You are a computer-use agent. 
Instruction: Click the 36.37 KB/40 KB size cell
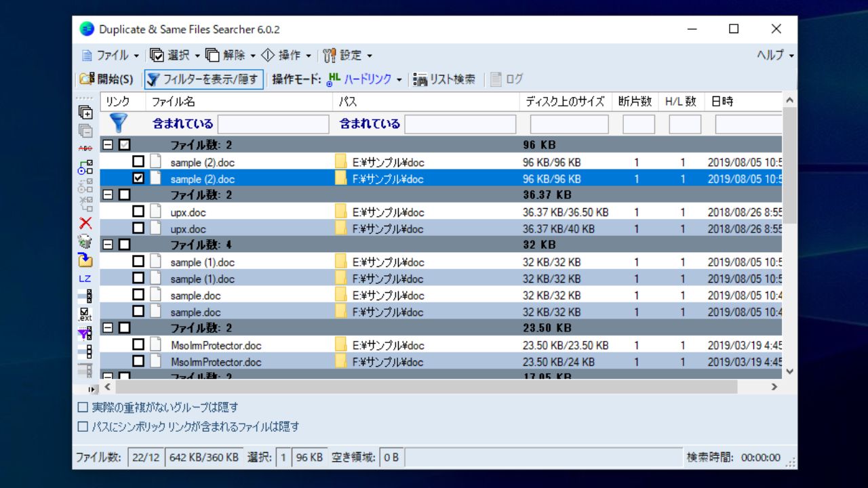[x=559, y=229]
